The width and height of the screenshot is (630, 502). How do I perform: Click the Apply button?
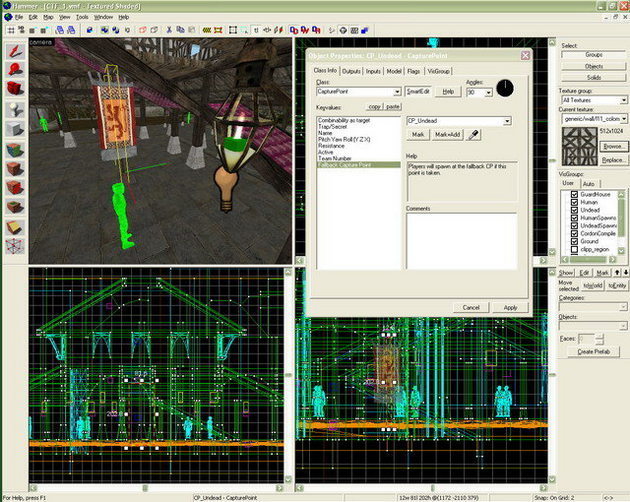point(510,307)
